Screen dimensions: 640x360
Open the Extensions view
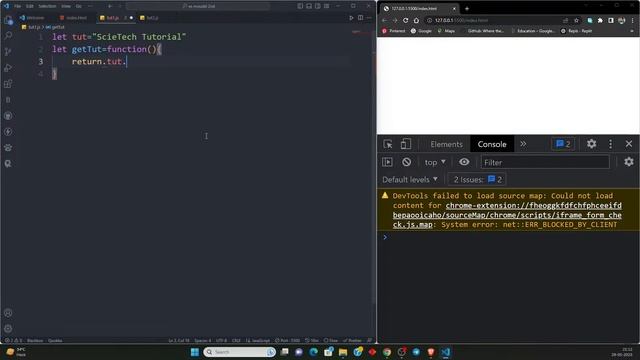8,84
